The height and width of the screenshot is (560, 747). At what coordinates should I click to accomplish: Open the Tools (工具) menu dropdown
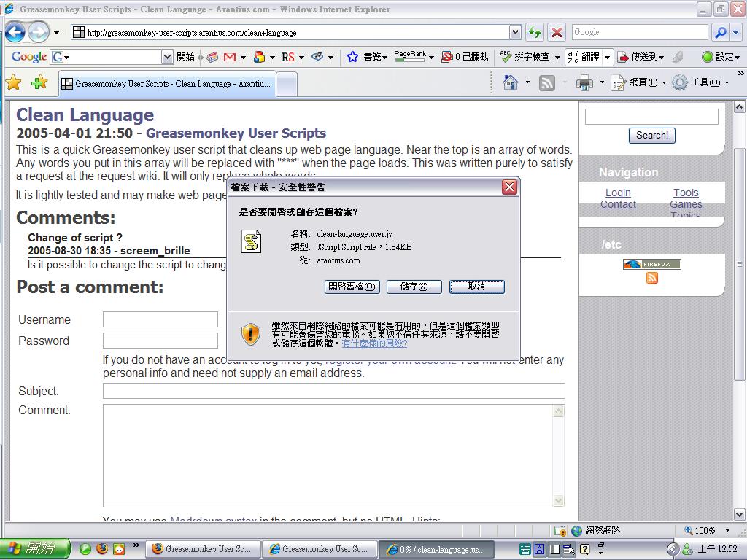700,83
